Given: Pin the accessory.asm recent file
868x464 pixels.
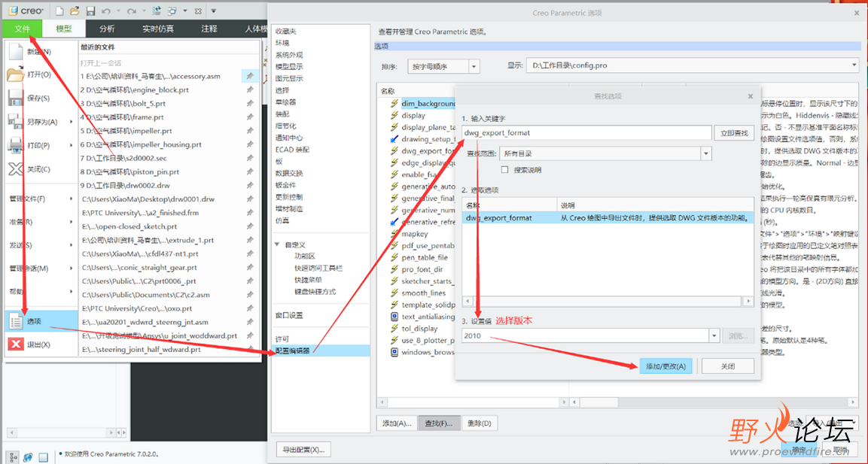Looking at the screenshot, I should coord(250,76).
